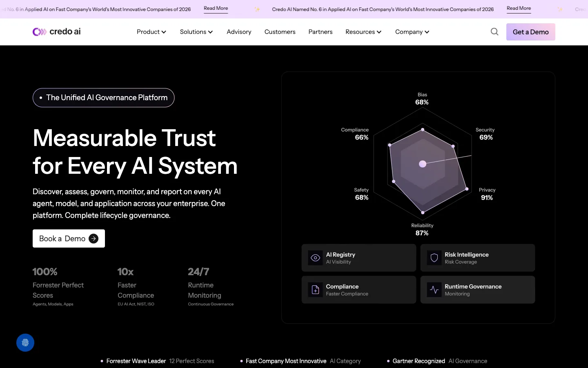
Task: Expand the Product dropdown menu
Action: click(x=151, y=32)
